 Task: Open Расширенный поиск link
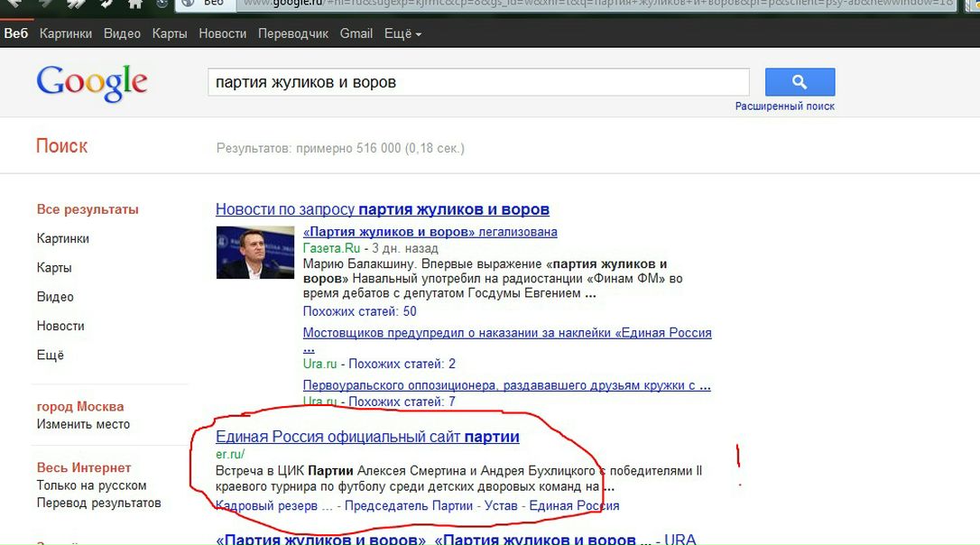click(784, 106)
